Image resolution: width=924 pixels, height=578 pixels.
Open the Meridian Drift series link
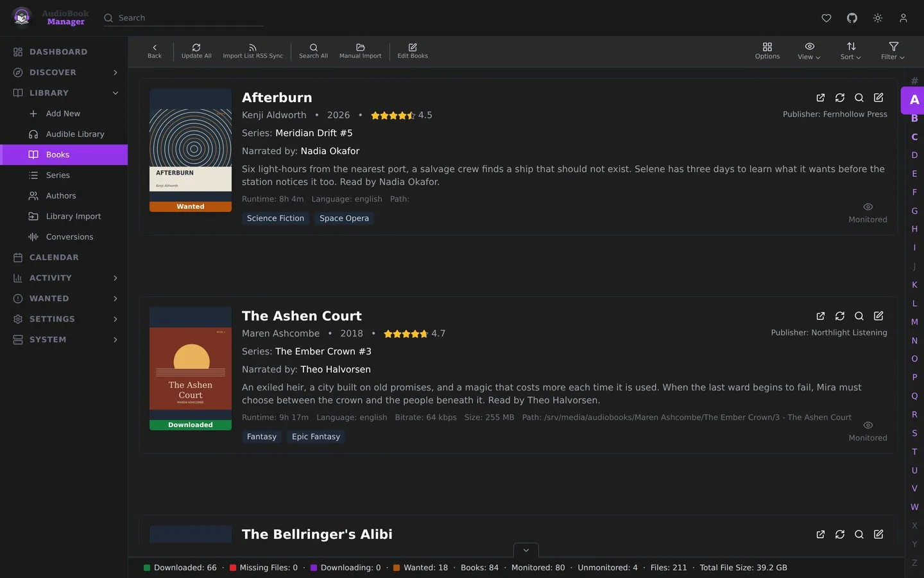pyautogui.click(x=314, y=133)
